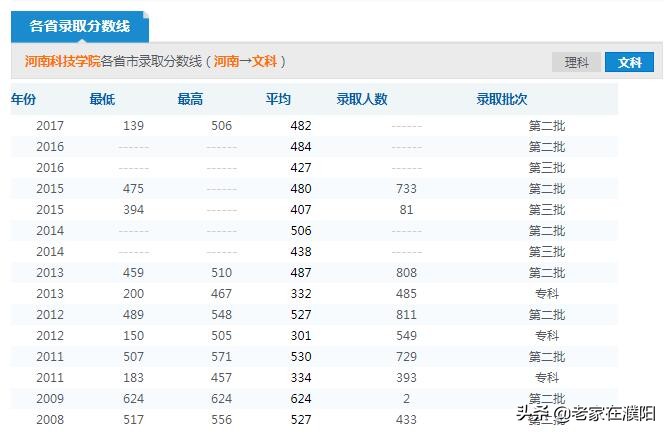Viewport: 668px width, 434px height.
Task: Select the lowest score 150
Action: pyautogui.click(x=133, y=336)
